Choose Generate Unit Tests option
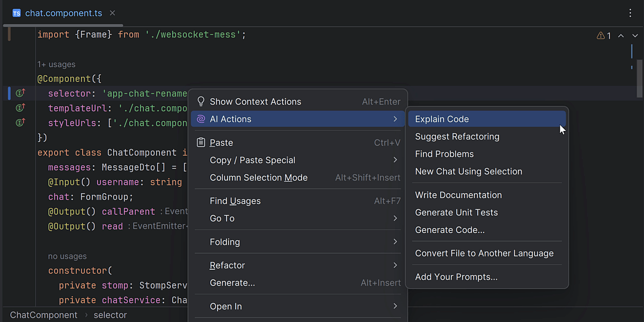The image size is (644, 322). 456,213
